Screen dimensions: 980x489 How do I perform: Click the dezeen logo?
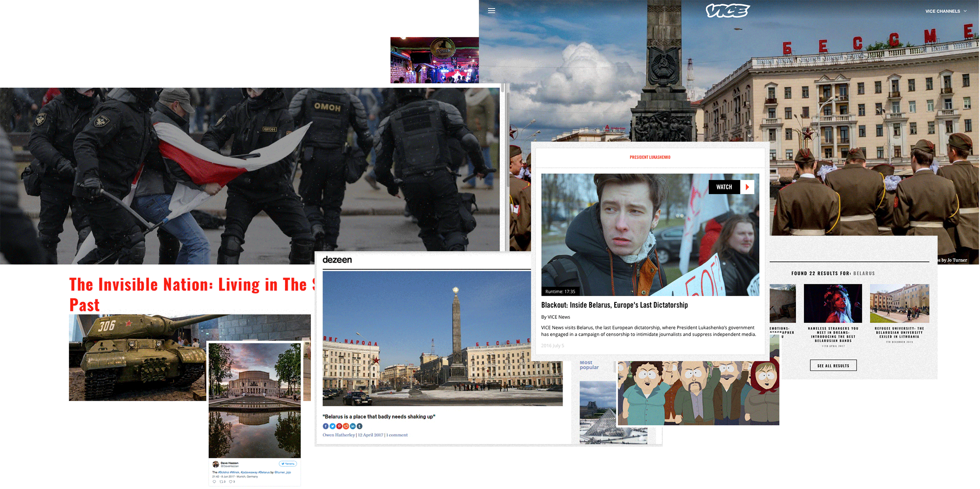click(337, 260)
